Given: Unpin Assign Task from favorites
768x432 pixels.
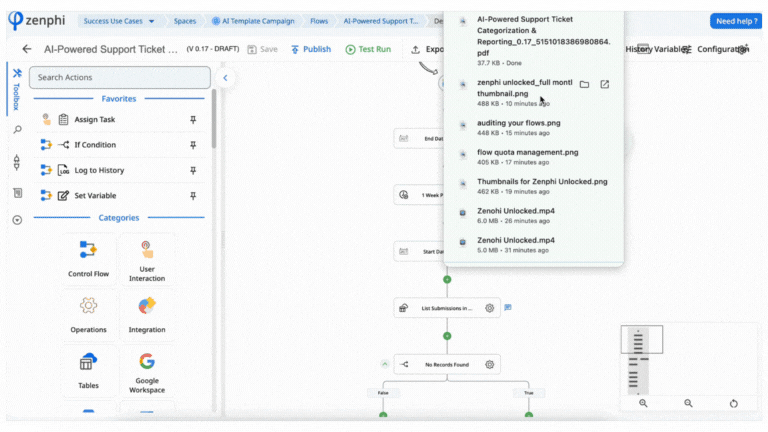Looking at the screenshot, I should tap(193, 120).
